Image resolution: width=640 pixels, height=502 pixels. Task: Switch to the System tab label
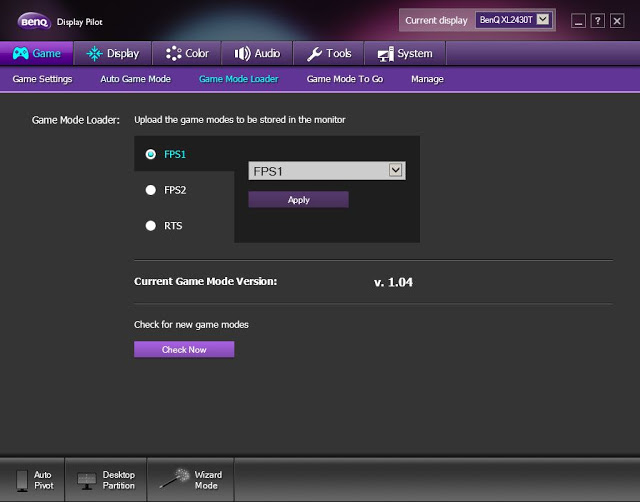pyautogui.click(x=415, y=53)
